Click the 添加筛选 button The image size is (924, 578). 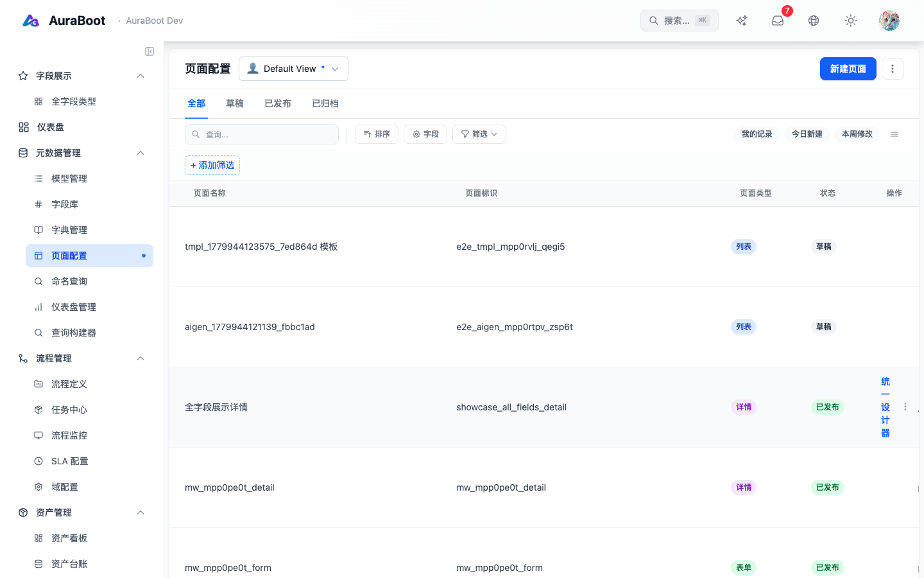coord(212,165)
